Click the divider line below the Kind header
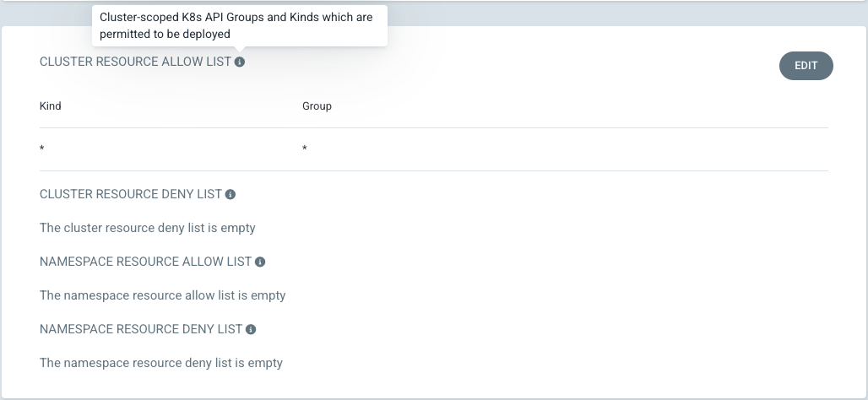 [x=434, y=128]
